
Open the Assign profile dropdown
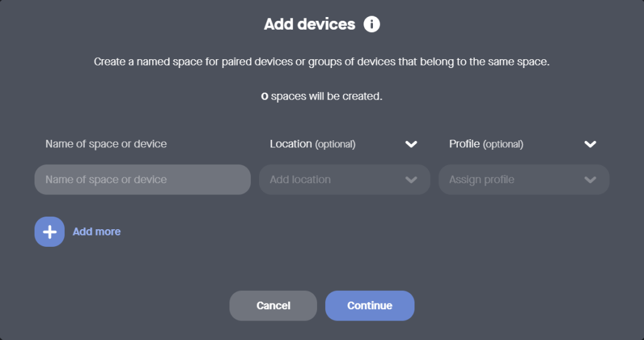click(x=523, y=180)
